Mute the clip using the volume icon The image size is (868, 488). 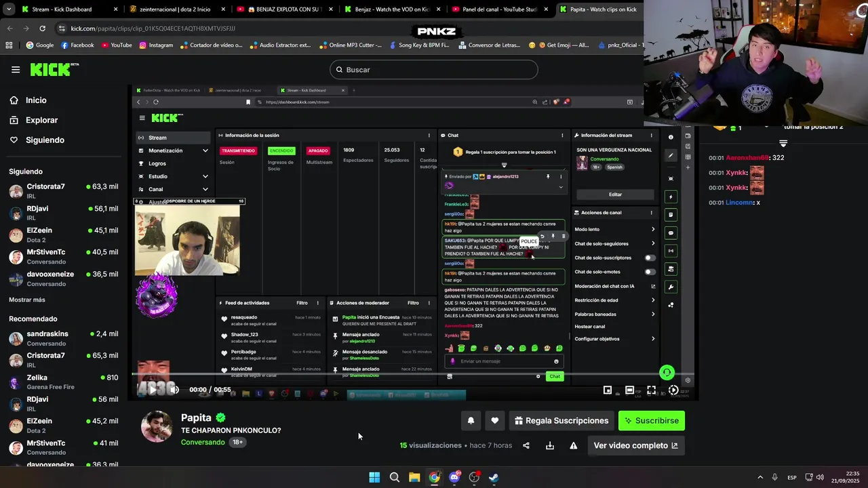174,390
